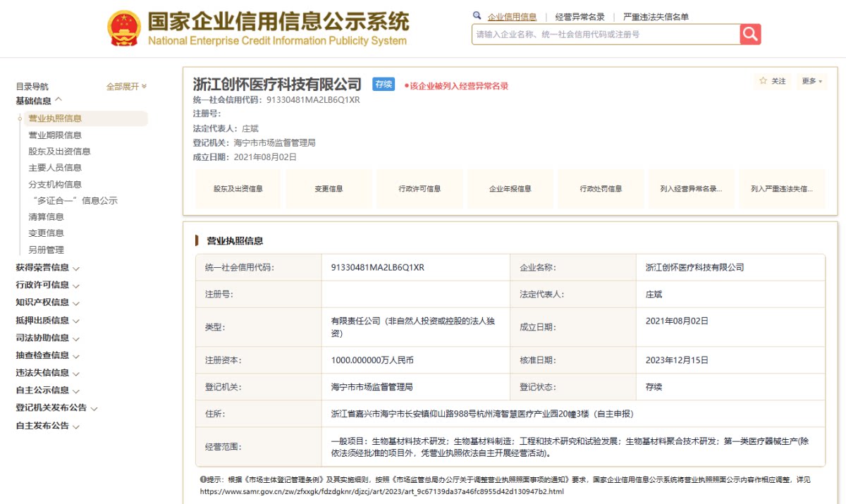Click the 企业年报信息 shortcut button
This screenshot has width=846, height=504.
[510, 189]
